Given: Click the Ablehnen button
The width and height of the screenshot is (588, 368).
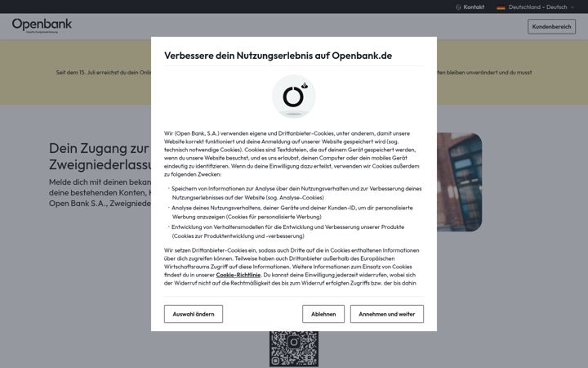Looking at the screenshot, I should click(x=323, y=314).
